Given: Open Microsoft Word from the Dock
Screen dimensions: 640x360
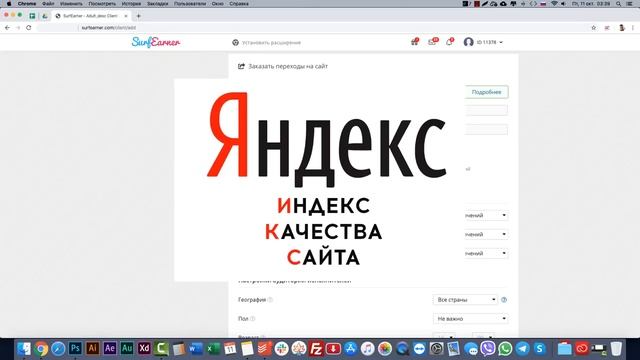Looking at the screenshot, I should click(196, 349).
